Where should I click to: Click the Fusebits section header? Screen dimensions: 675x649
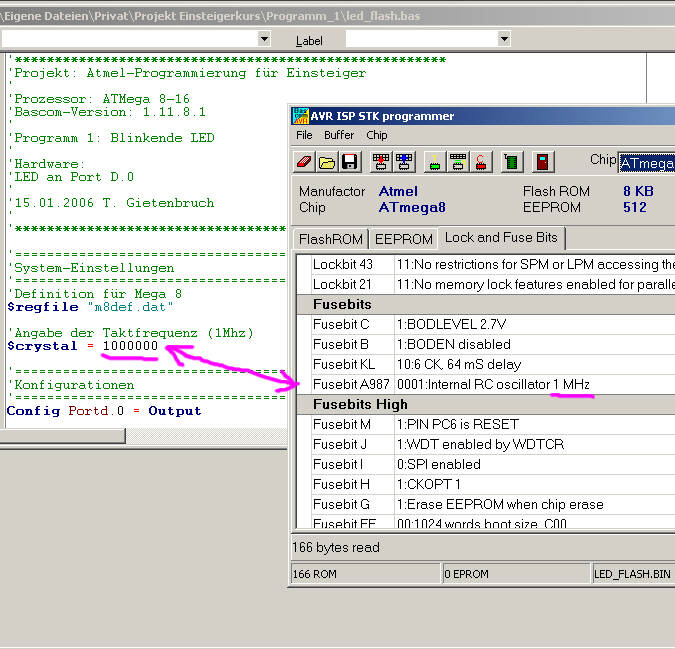(x=486, y=304)
